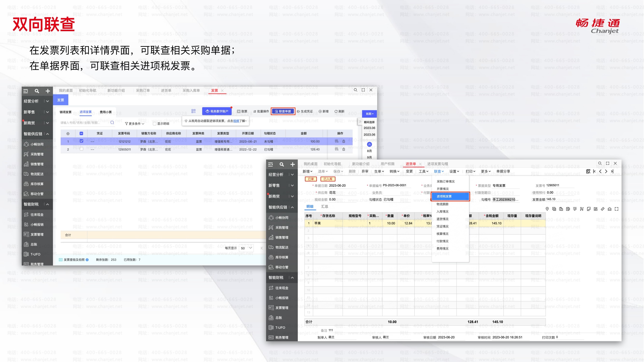Click delete trash icon for invoice 12121212
Screen dimensions: 644x362
pos(344,141)
